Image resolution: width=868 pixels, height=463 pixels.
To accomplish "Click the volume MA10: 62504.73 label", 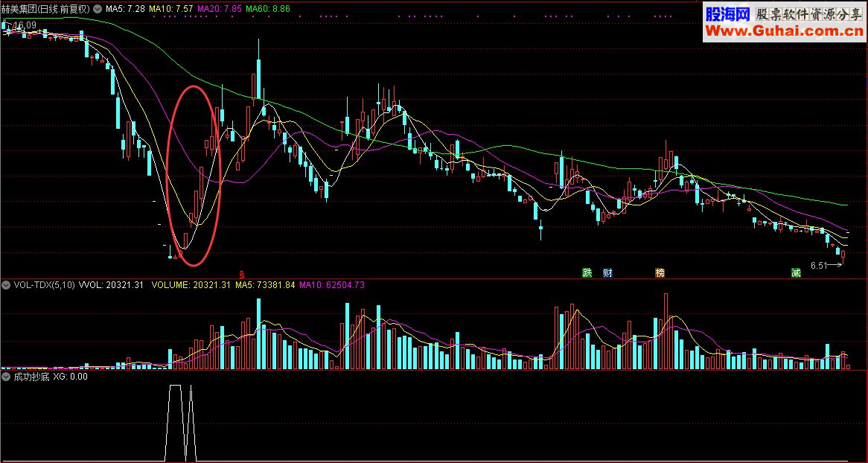I will pyautogui.click(x=331, y=285).
